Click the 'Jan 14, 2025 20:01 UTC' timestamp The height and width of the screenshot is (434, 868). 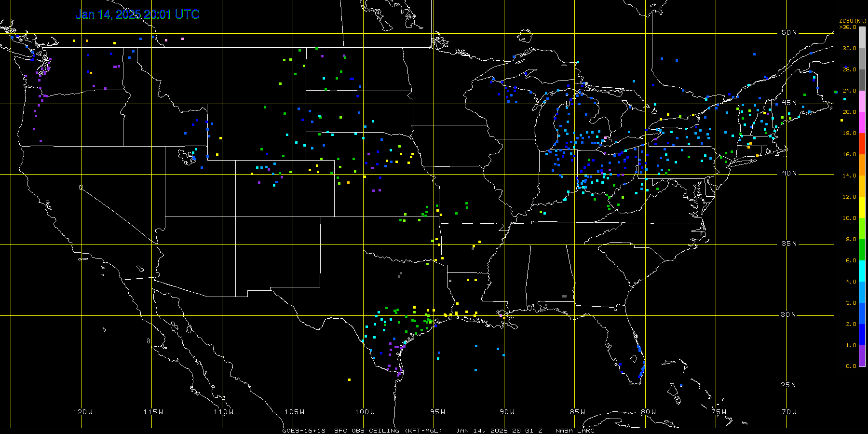[x=137, y=14]
